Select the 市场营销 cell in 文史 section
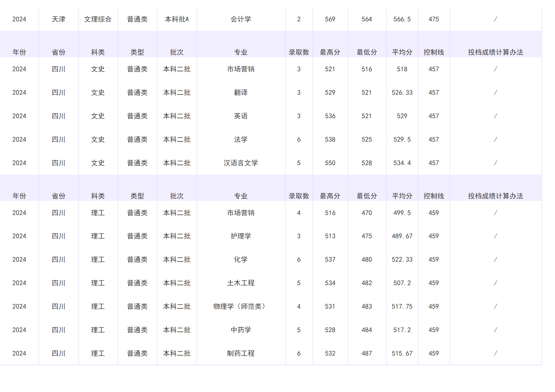This screenshot has height=392, width=555. coord(241,69)
